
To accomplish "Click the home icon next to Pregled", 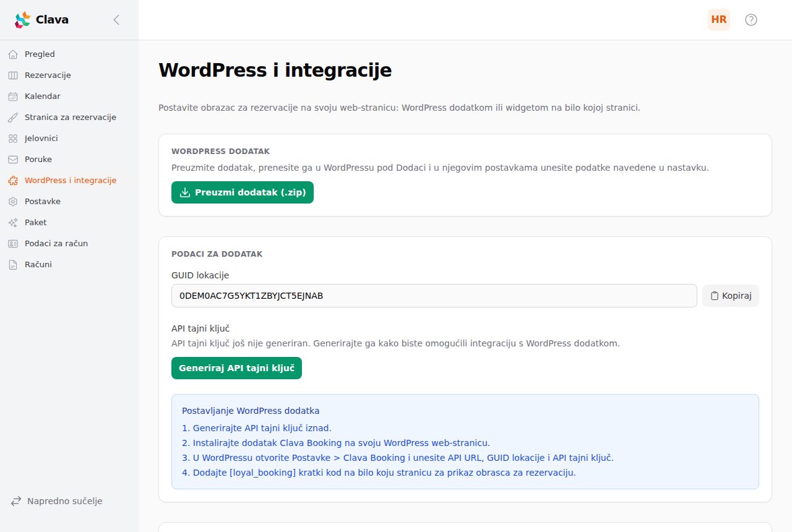I will (13, 54).
